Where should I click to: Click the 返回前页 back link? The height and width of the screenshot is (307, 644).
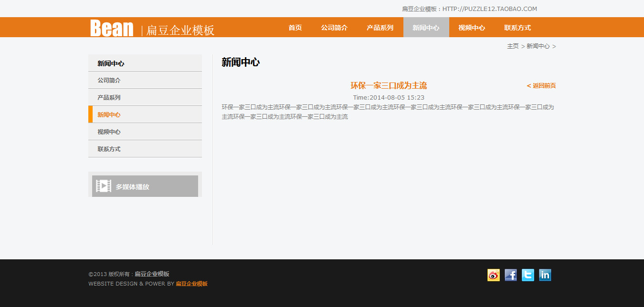[541, 86]
